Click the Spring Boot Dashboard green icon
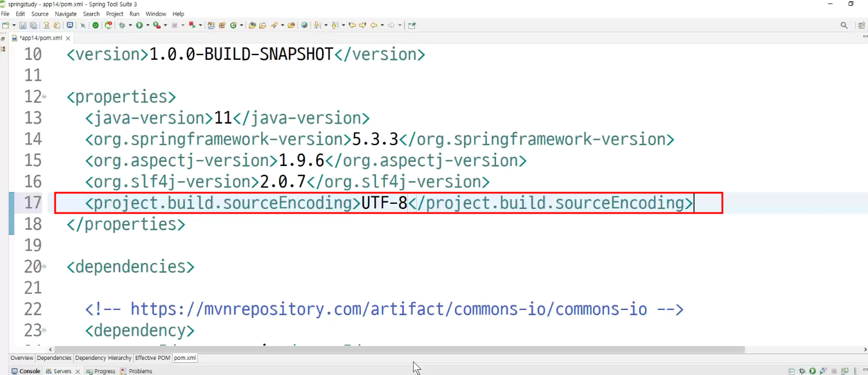Image resolution: width=868 pixels, height=375 pixels. click(95, 26)
